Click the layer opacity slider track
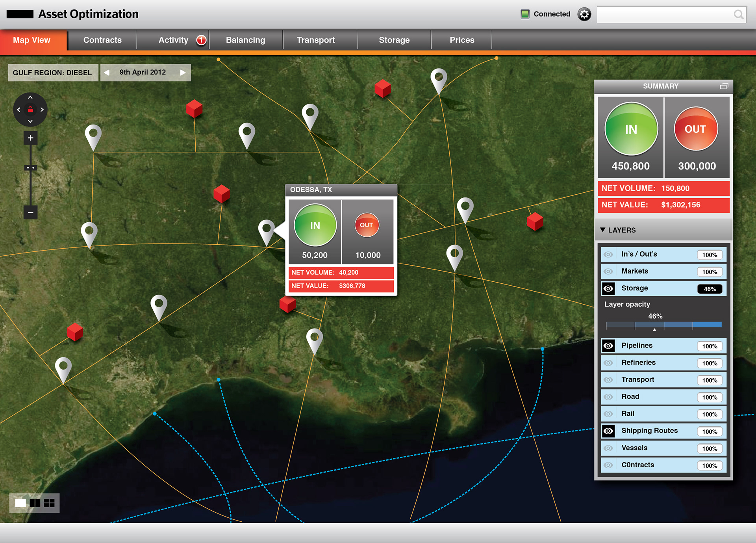Viewport: 756px width, 543px height. pos(663,325)
